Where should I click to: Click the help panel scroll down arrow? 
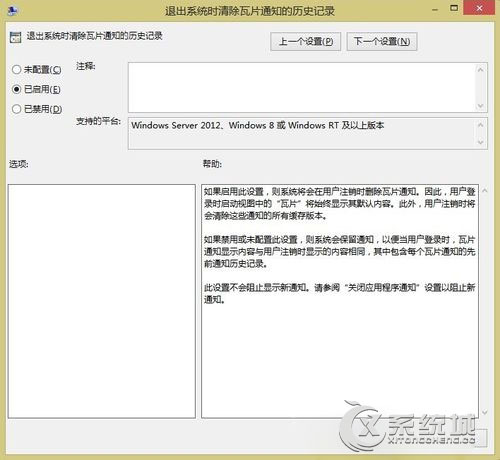485,412
